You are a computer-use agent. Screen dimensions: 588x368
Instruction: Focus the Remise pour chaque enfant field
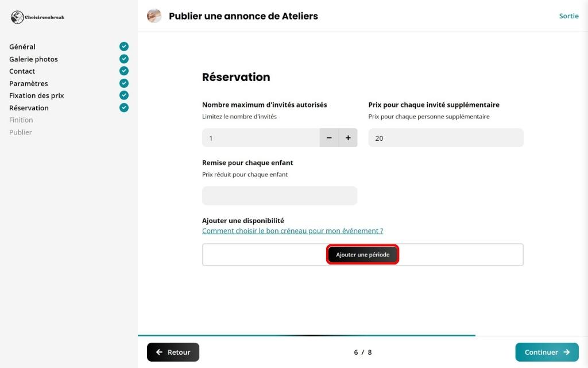(x=280, y=196)
